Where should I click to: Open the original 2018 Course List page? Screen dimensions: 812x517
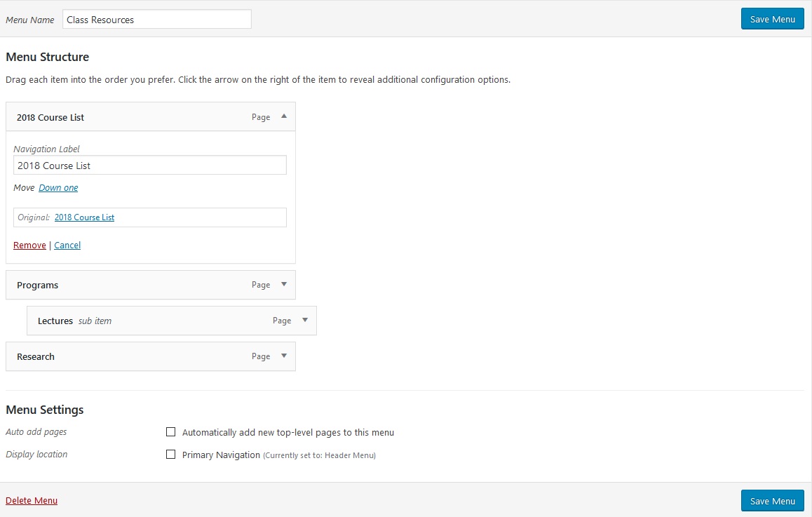pyautogui.click(x=84, y=217)
